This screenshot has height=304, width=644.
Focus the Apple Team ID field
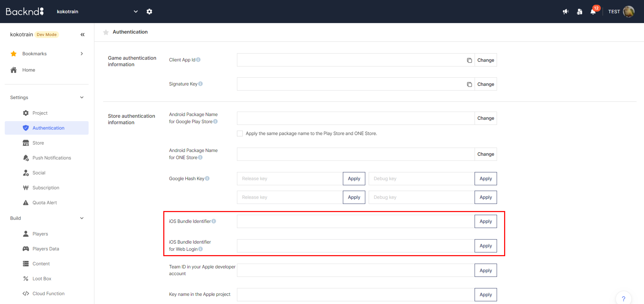356,270
